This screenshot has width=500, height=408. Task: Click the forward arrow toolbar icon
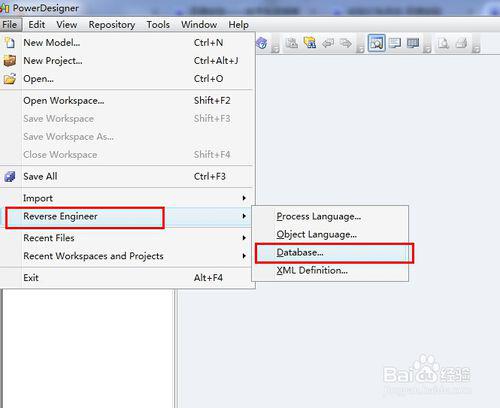(346, 43)
